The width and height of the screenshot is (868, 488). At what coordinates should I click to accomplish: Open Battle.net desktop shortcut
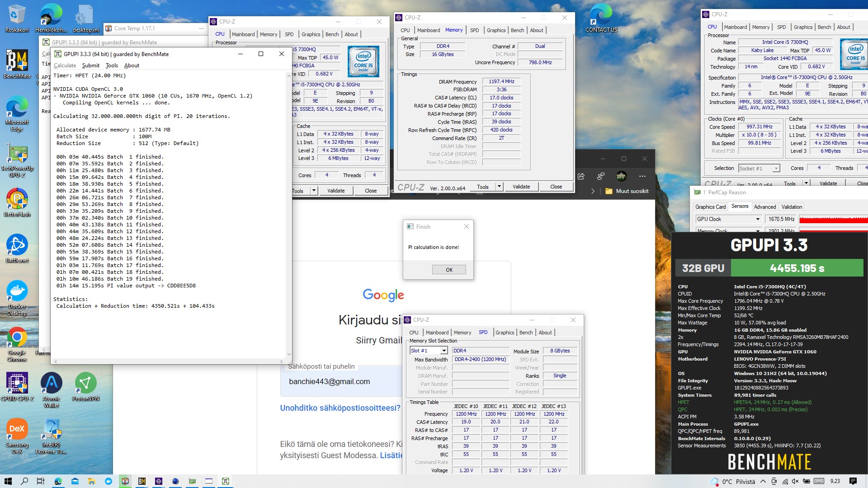[17, 248]
